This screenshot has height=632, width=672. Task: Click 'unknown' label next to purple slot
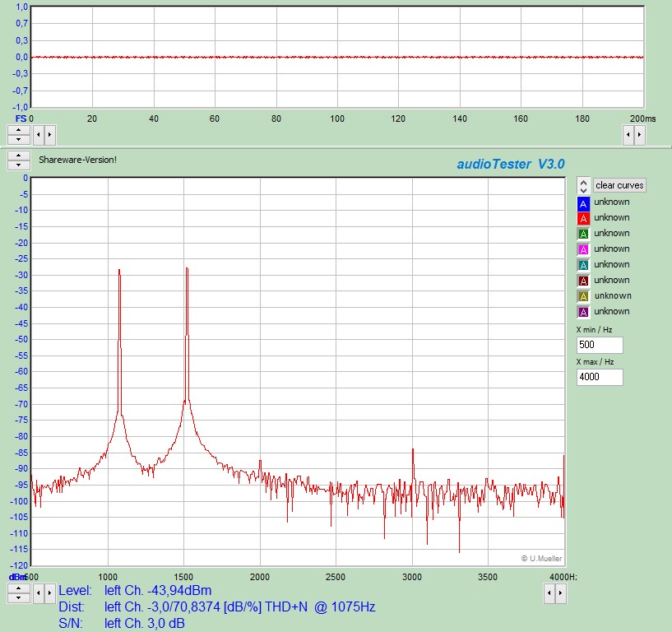(612, 311)
